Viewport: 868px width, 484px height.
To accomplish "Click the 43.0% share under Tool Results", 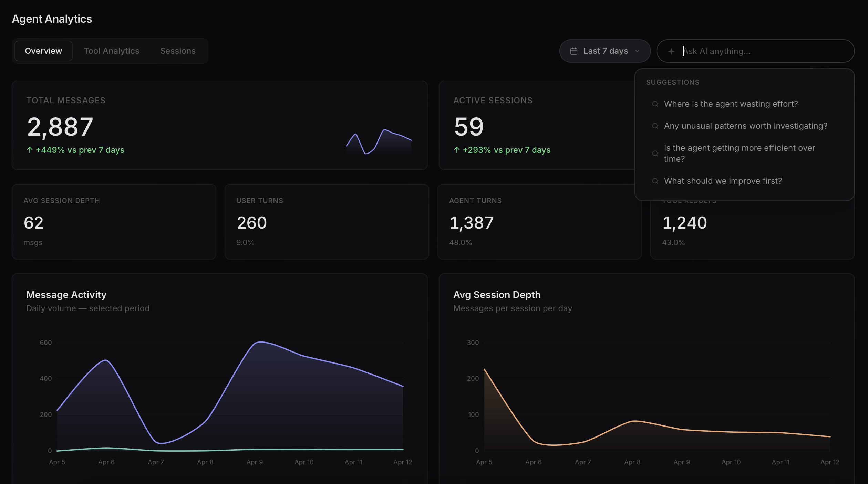I will pos(673,243).
